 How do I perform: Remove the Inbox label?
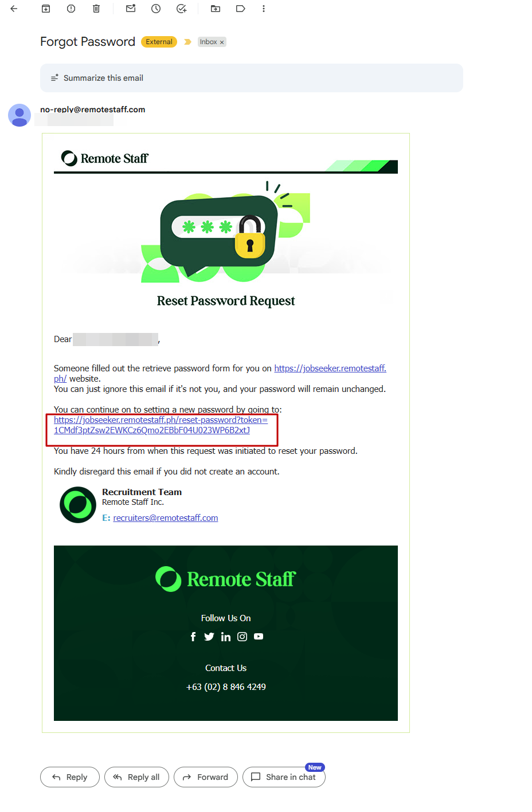222,42
